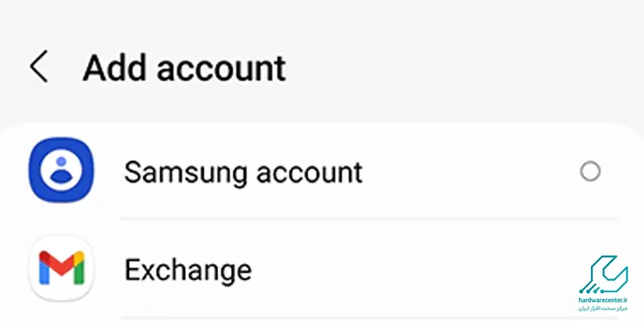The image size is (644, 322).
Task: Click the Add account page title
Action: pyautogui.click(x=184, y=68)
